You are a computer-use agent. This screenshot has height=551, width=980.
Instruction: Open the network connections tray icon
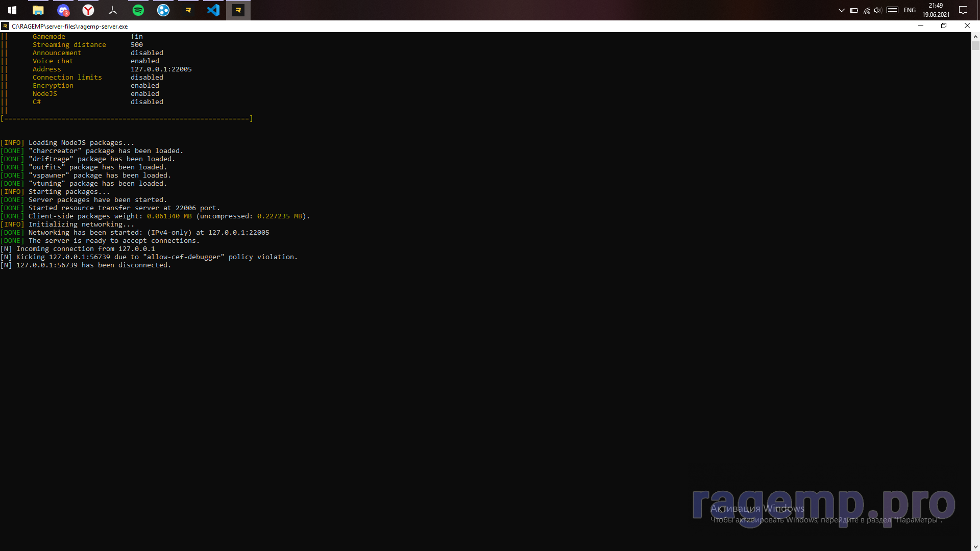pyautogui.click(x=867, y=10)
